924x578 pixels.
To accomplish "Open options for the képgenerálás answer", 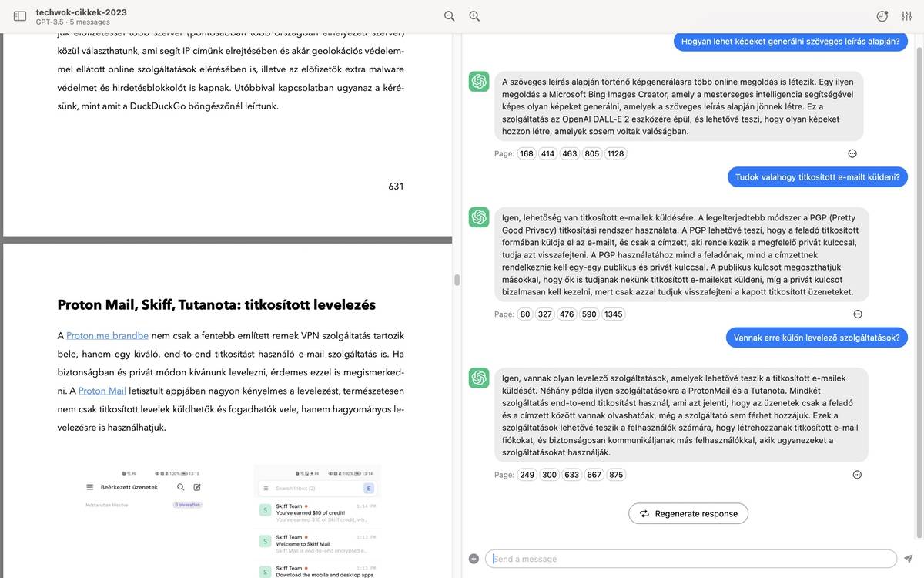I will click(852, 153).
